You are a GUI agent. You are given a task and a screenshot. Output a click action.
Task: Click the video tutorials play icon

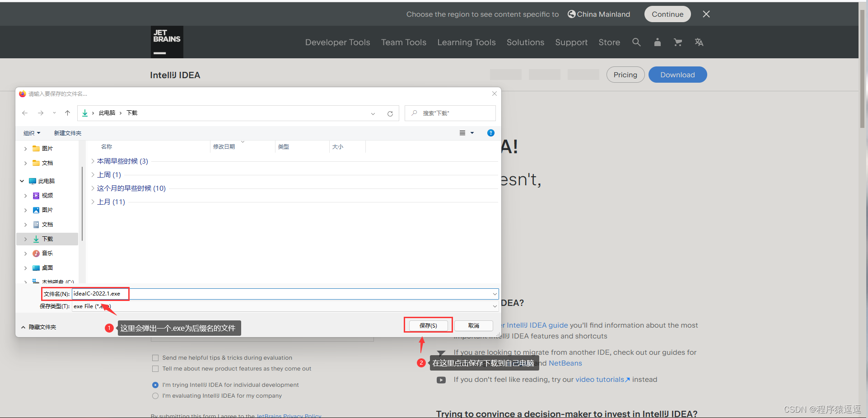click(x=441, y=380)
